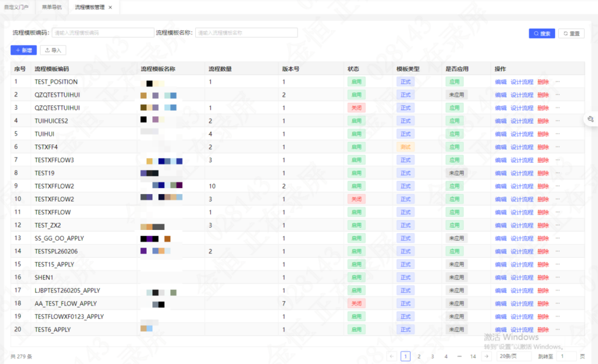Click the TESTXFFLOW3 code cell
This screenshot has width=598, height=364.
click(x=54, y=160)
